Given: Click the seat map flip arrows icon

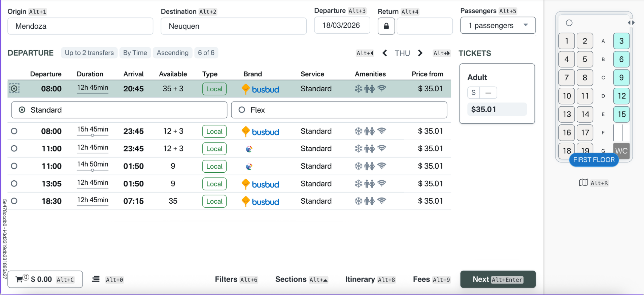Looking at the screenshot, I should click(x=631, y=23).
